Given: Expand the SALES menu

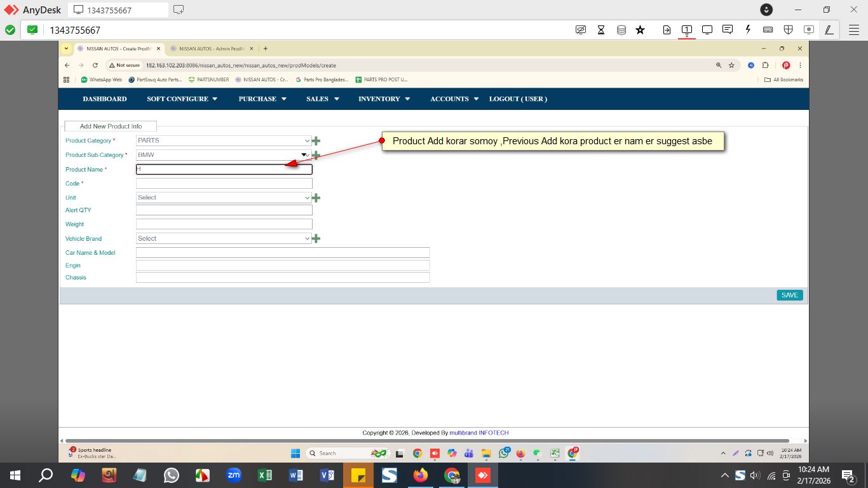Looking at the screenshot, I should click(x=322, y=99).
